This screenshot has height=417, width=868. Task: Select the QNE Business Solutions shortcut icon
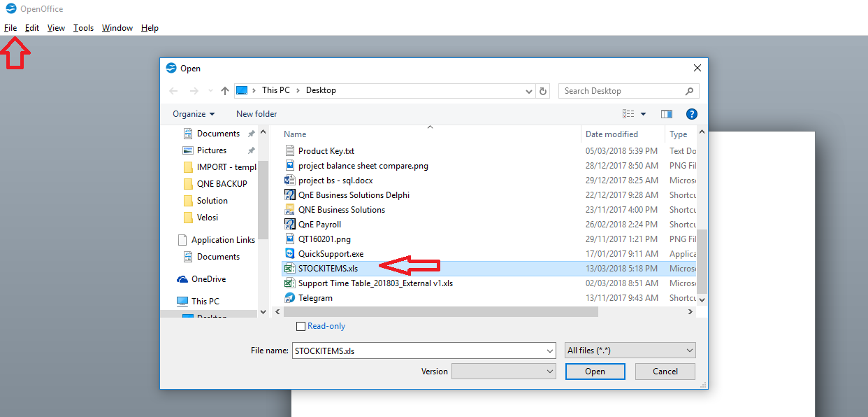(290, 210)
